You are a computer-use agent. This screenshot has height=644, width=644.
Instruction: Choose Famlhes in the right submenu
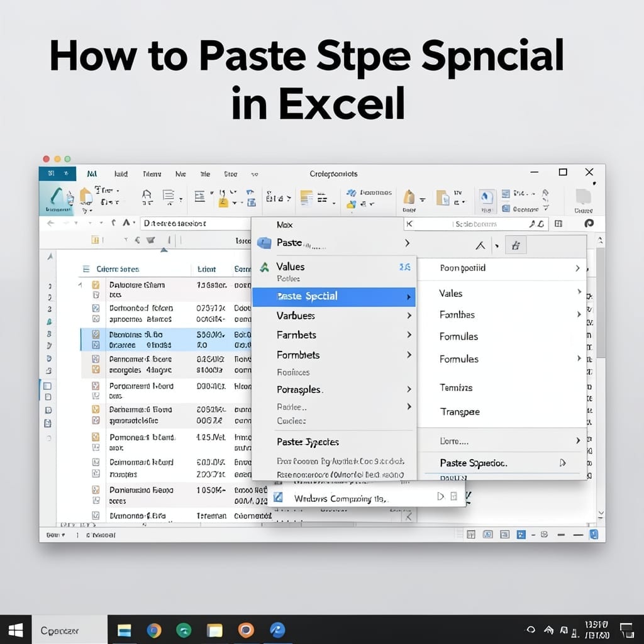point(457,315)
